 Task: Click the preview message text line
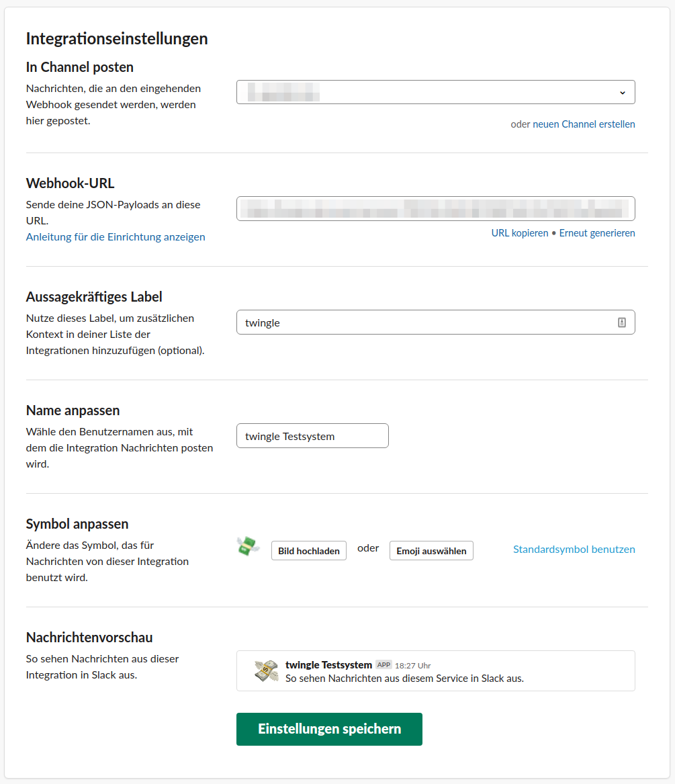(x=404, y=679)
